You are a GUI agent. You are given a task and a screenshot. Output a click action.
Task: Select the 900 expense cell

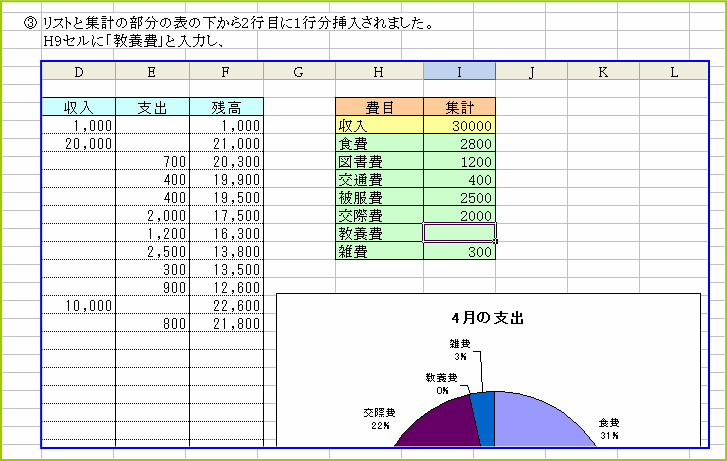point(152,287)
